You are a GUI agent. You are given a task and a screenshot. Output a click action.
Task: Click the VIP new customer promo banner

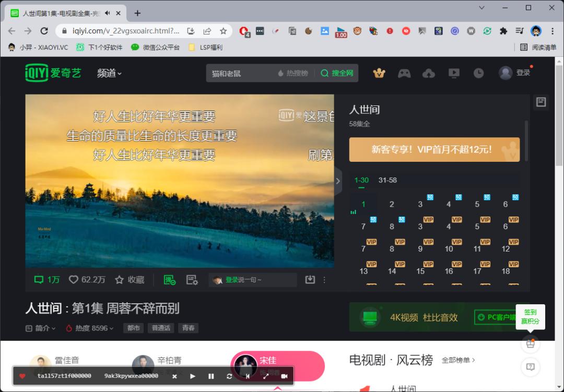tap(434, 150)
